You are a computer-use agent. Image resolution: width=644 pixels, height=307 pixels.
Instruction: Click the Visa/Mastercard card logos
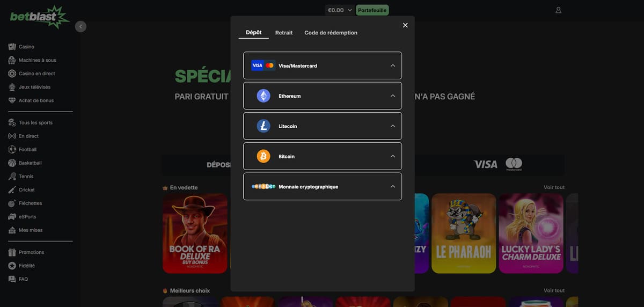263,65
